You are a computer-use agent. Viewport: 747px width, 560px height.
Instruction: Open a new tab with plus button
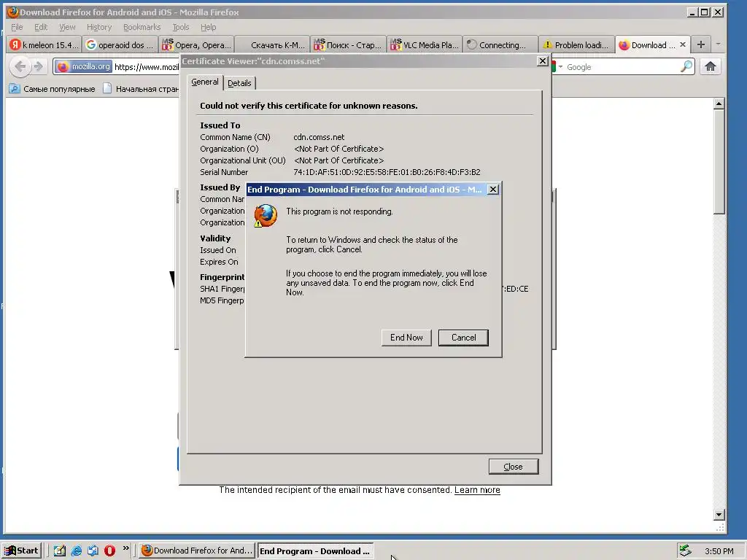[x=701, y=44]
